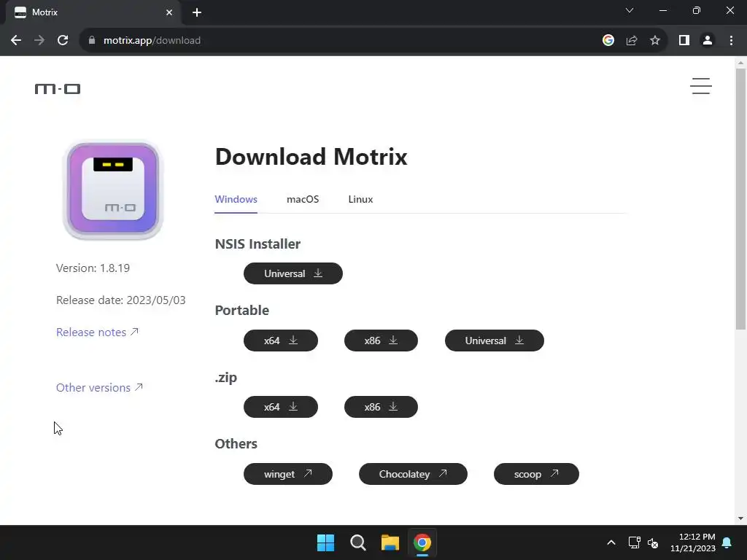Click the scrollbar down arrow
The width and height of the screenshot is (747, 560).
(x=740, y=518)
